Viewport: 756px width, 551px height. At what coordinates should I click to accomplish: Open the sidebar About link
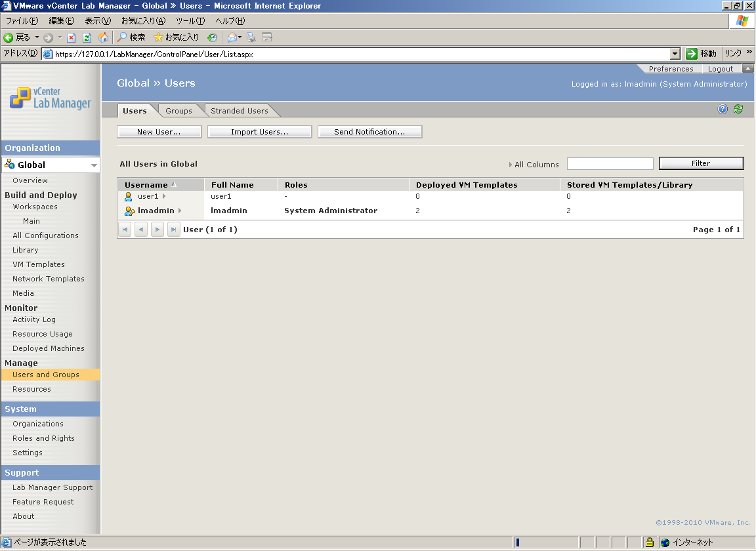(24, 516)
